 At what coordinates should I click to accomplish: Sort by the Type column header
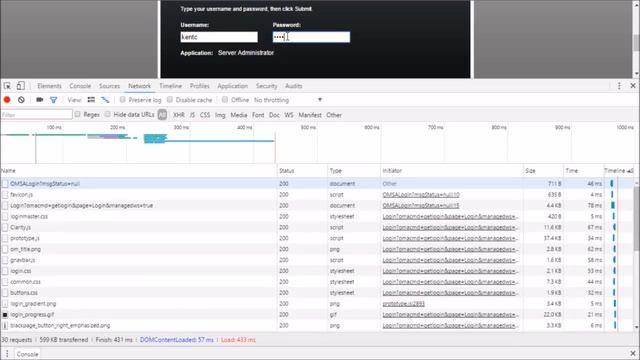coord(353,171)
